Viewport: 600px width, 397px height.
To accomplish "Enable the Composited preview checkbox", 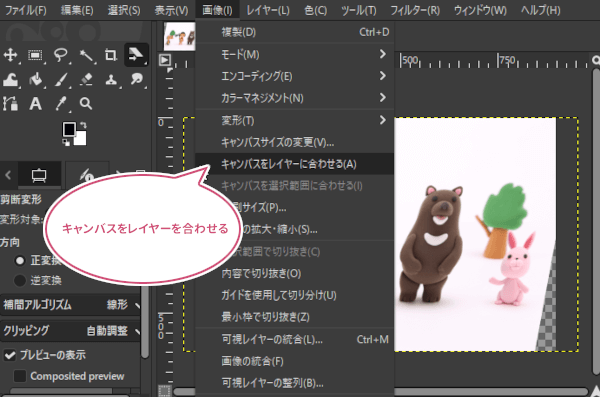I will point(20,376).
